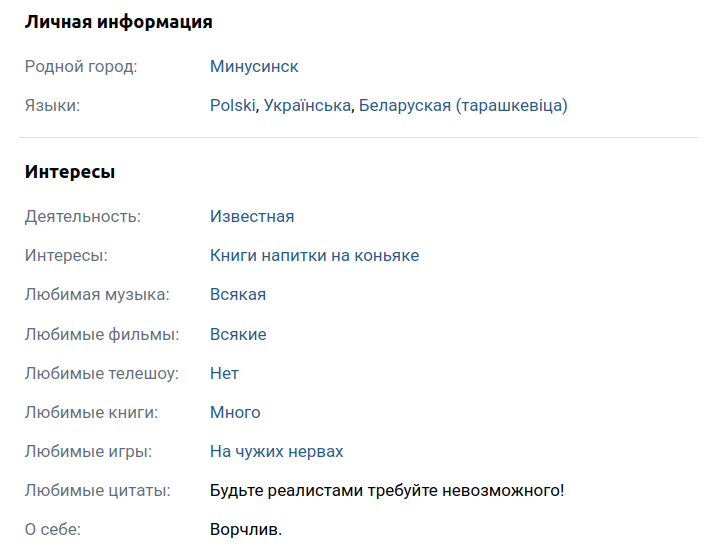Click the Деятельность field label
The image size is (720, 548).
(83, 216)
